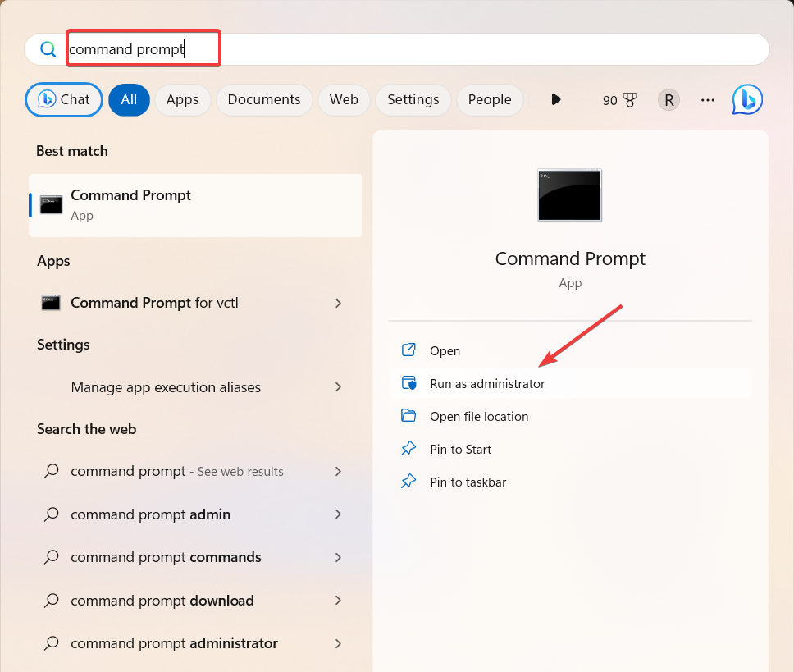Click the Run as administrator shield icon
The height and width of the screenshot is (672, 794).
[408, 383]
